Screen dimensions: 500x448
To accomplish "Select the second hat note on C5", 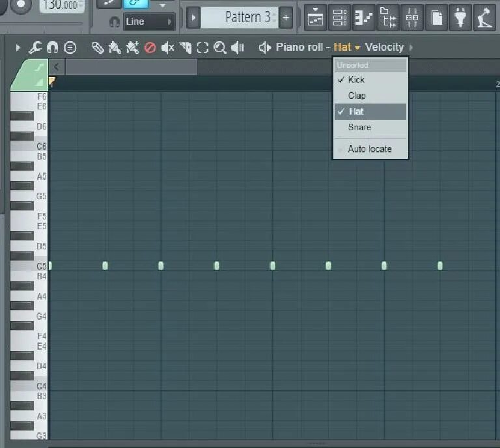I will coord(105,266).
